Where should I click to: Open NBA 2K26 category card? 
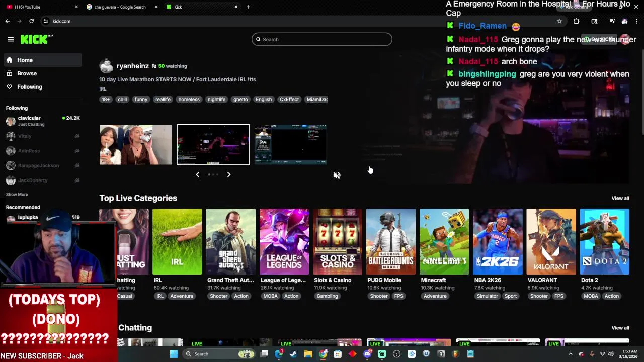point(498,241)
